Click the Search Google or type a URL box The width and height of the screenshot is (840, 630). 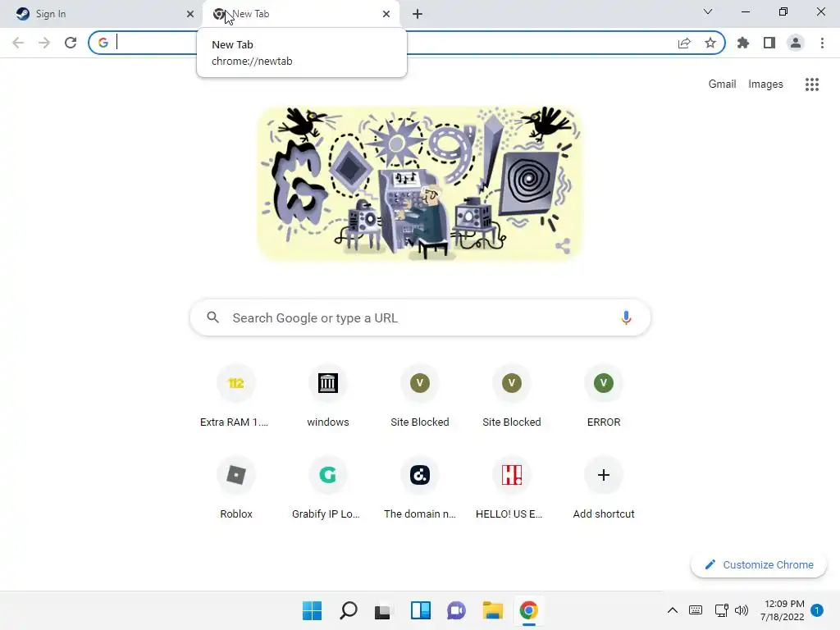coord(420,317)
